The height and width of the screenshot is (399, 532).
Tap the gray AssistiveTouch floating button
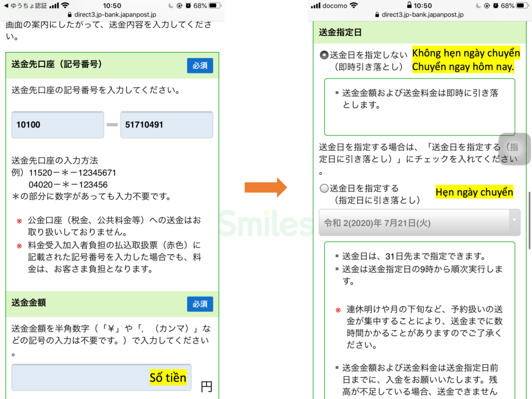click(514, 149)
